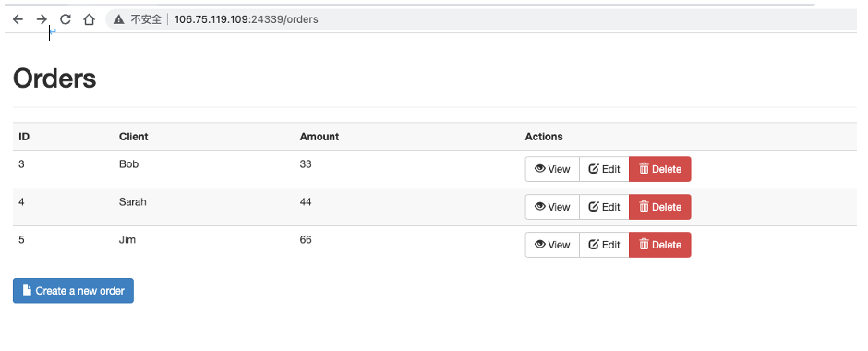868x351 pixels.
Task: Click the ID column header
Action: [24, 136]
